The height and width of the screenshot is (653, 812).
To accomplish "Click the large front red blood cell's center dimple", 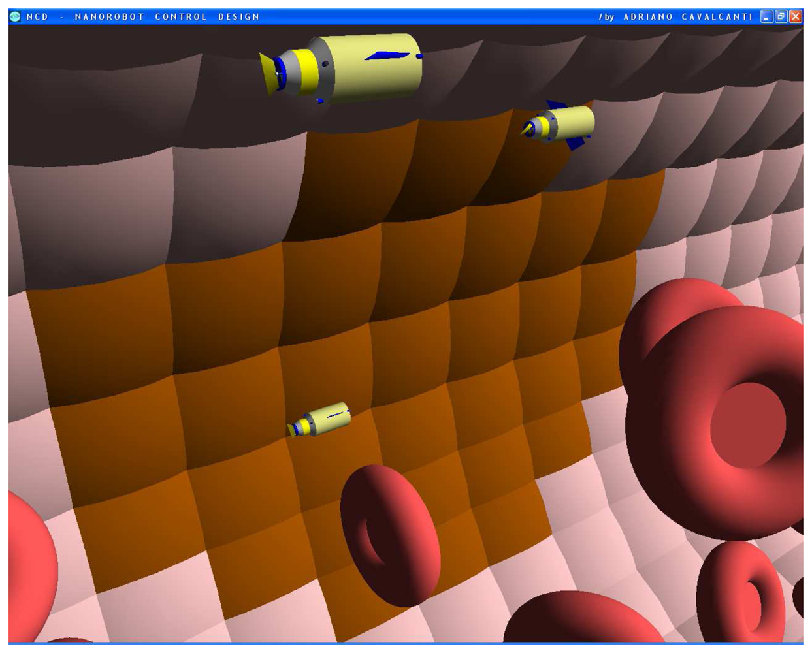I will tap(747, 424).
